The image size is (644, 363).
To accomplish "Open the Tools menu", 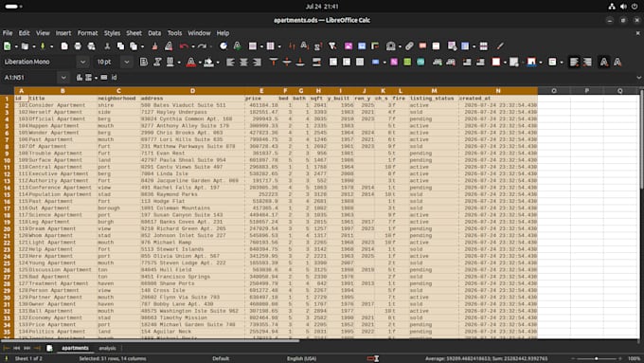I will tap(174, 33).
